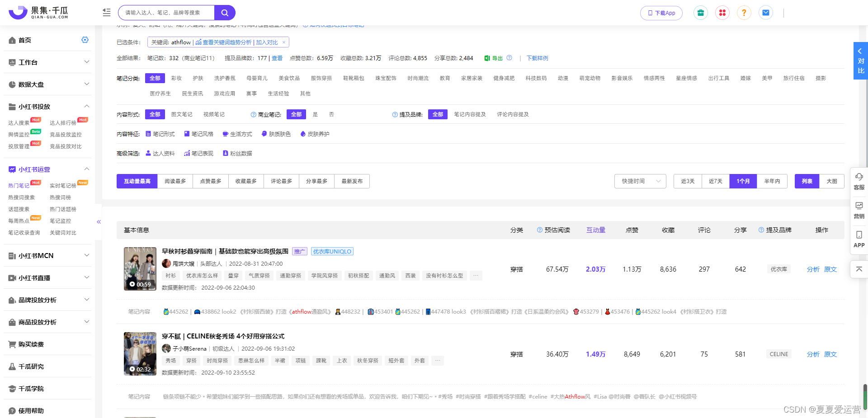Click the sidebar collapse menu icon
868x418 pixels.
click(107, 13)
